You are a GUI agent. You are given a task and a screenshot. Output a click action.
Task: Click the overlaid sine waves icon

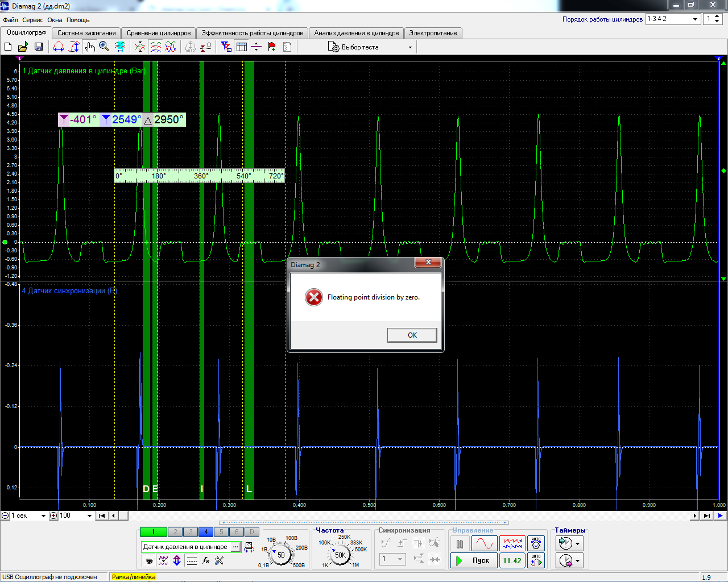171,47
